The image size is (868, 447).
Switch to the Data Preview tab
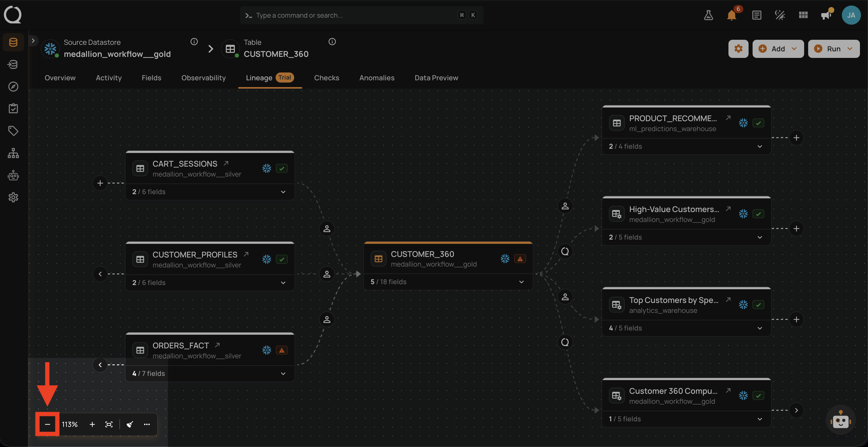click(x=436, y=78)
